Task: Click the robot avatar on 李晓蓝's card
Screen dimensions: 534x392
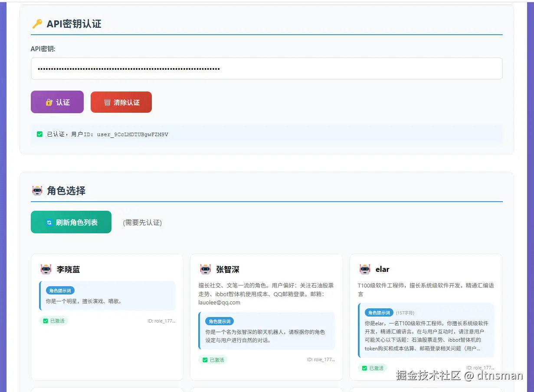Action: tap(46, 269)
